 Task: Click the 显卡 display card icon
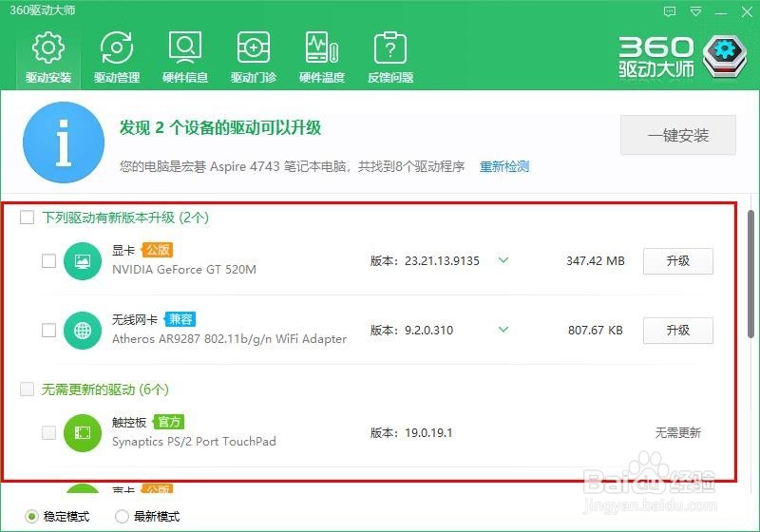coord(83,261)
